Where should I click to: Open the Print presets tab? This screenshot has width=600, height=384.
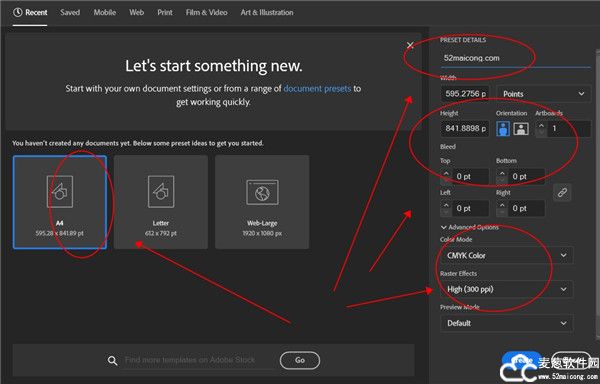coord(165,13)
